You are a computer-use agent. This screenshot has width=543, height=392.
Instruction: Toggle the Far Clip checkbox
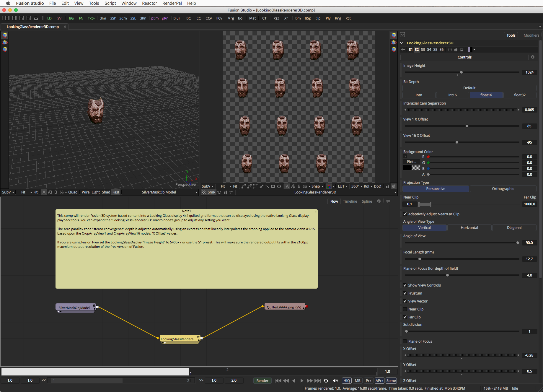tap(405, 317)
